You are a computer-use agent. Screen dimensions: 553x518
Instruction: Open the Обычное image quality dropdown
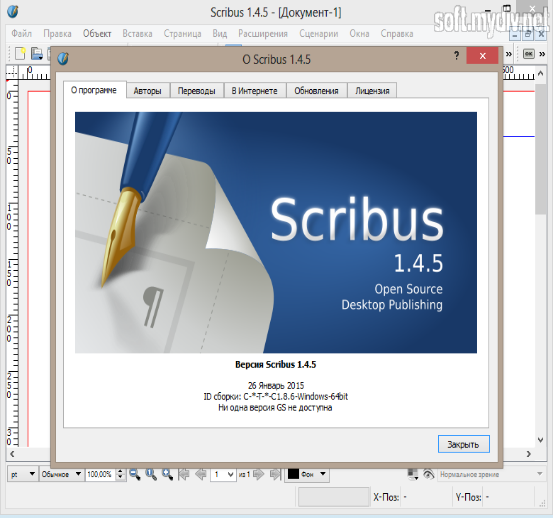(x=61, y=474)
